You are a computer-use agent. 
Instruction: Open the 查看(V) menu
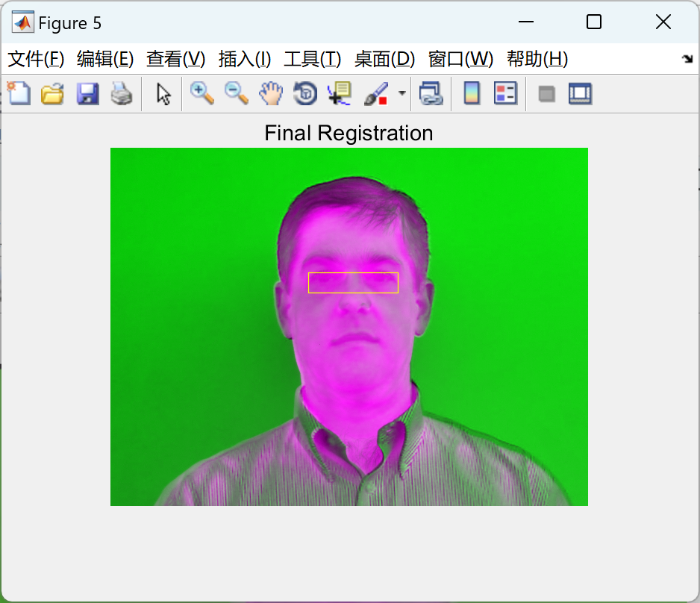tap(176, 59)
